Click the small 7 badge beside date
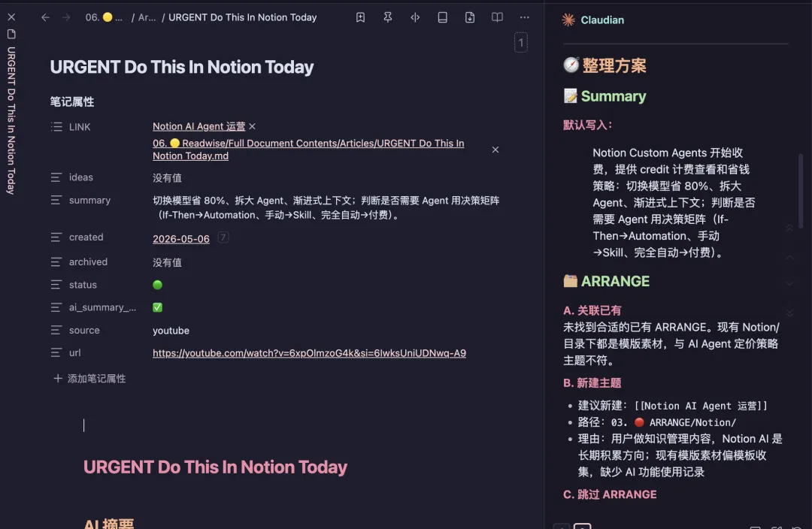The width and height of the screenshot is (812, 529). coord(223,237)
